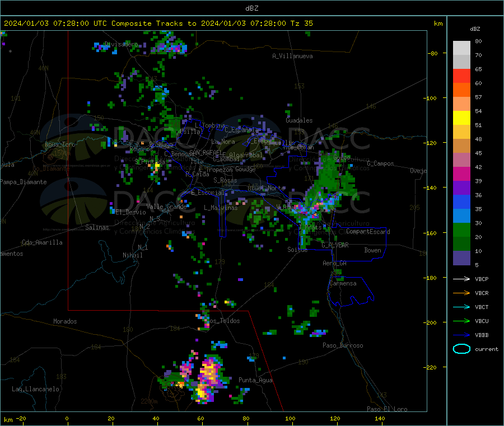This screenshot has width=504, height=426.
Task: Click the Divisadero location label
Action: [121, 44]
